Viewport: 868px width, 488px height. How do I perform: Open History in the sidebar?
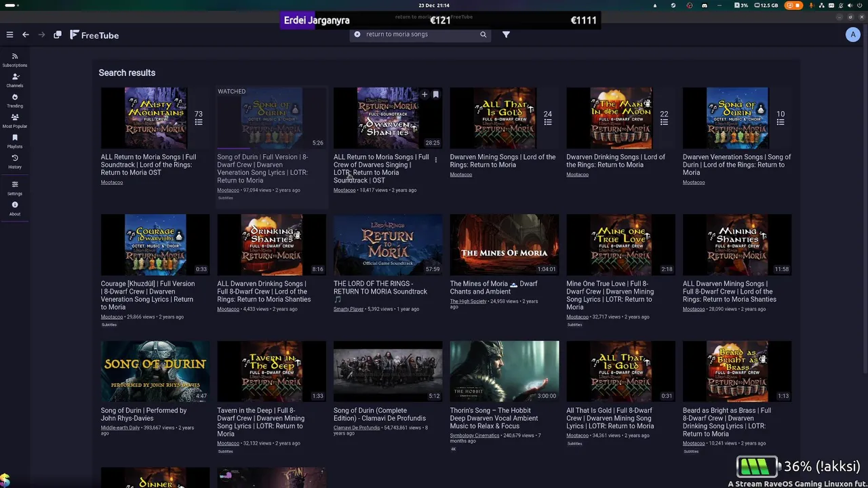pyautogui.click(x=15, y=161)
